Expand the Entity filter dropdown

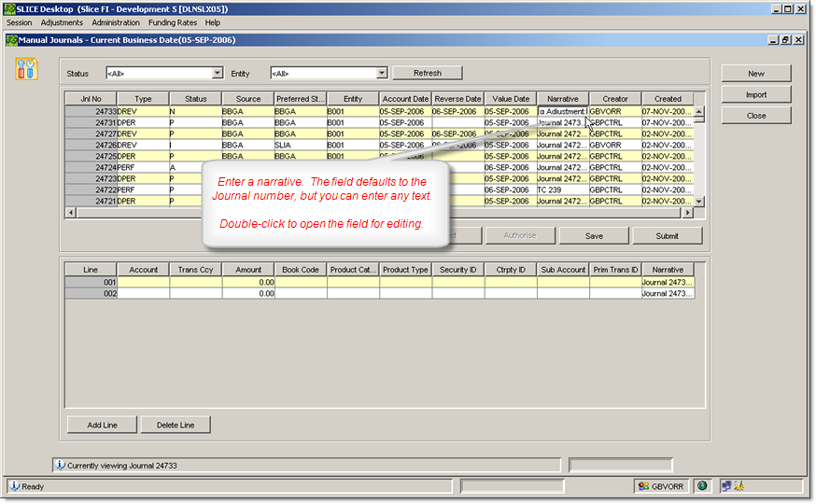381,73
